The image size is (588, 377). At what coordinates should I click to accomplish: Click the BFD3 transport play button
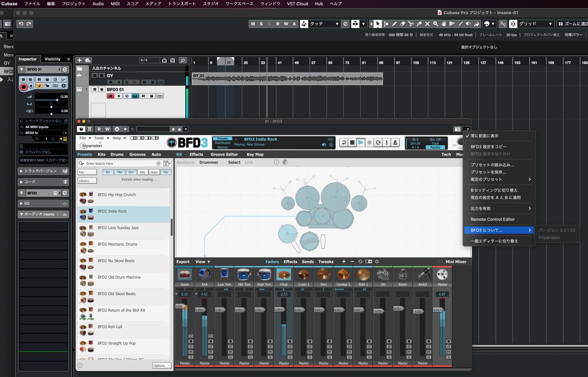(361, 142)
